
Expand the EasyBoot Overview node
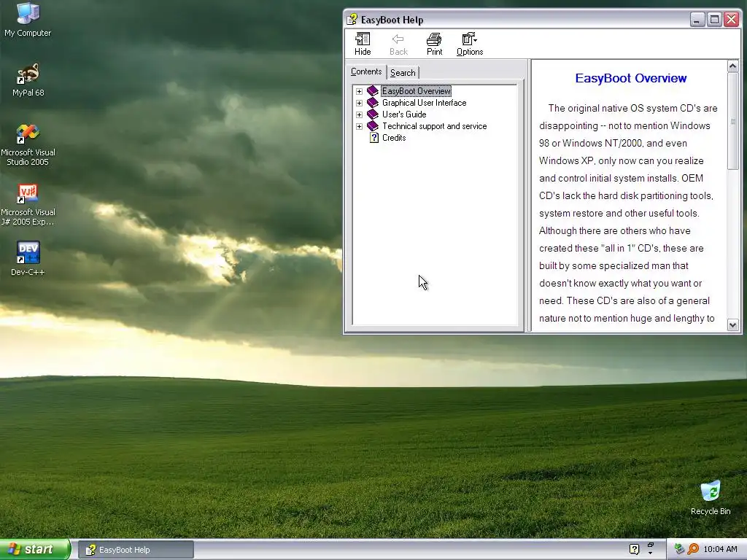click(x=359, y=91)
